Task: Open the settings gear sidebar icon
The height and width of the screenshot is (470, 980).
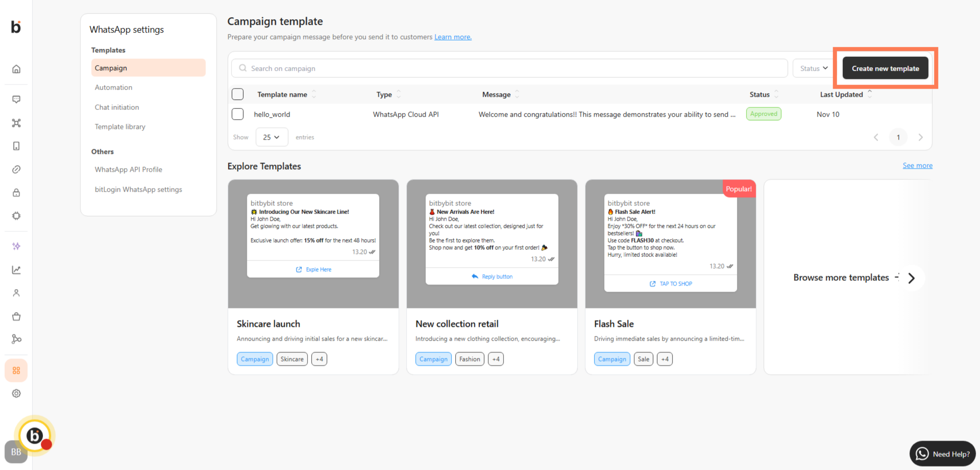Action: point(16,393)
